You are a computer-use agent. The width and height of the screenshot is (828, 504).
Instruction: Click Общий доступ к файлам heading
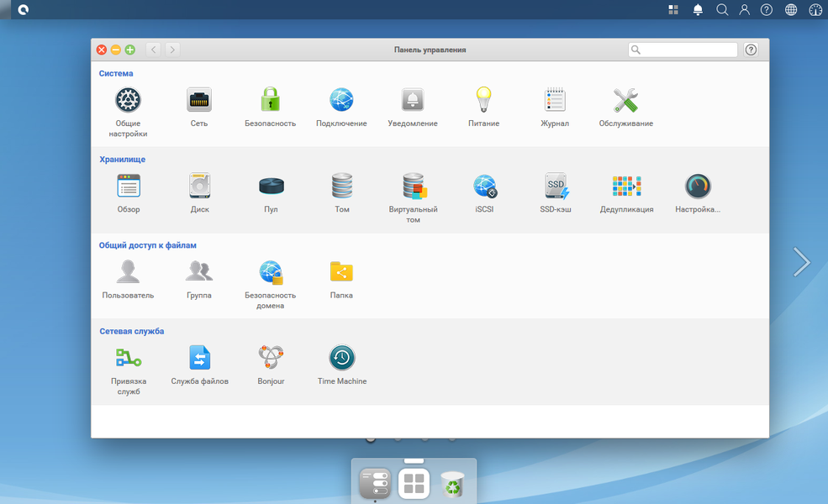(147, 245)
